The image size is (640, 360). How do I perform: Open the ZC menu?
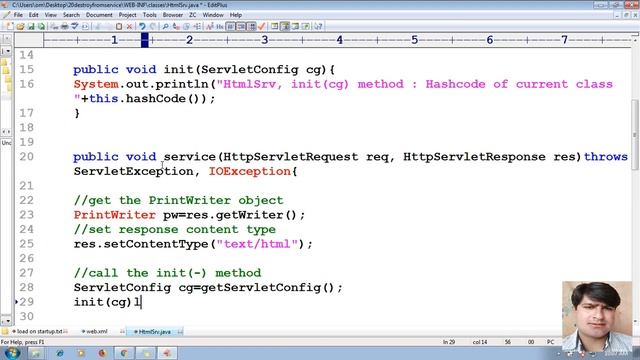click(193, 15)
